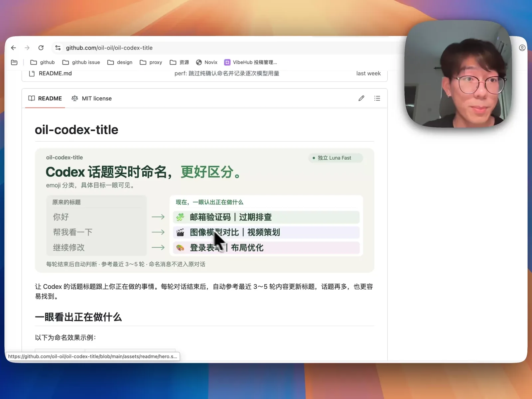532x399 pixels.
Task: Click the last week timestamp
Action: pyautogui.click(x=368, y=73)
